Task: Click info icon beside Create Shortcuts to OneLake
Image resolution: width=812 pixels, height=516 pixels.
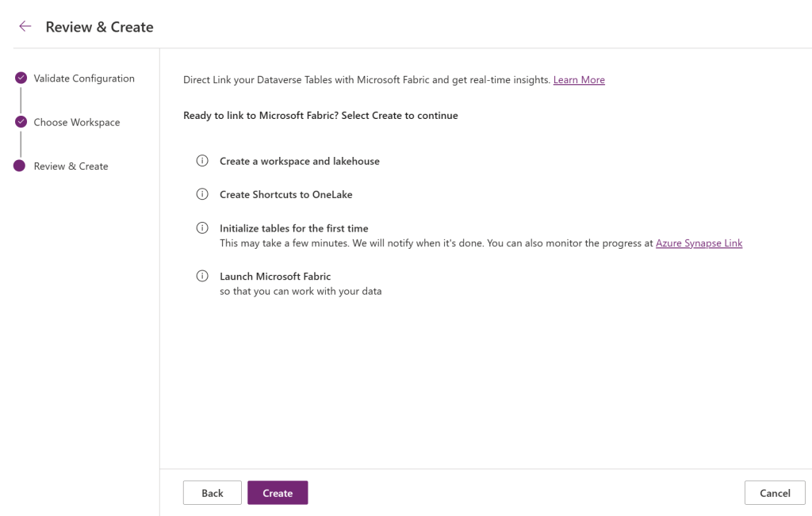Action: (201, 195)
